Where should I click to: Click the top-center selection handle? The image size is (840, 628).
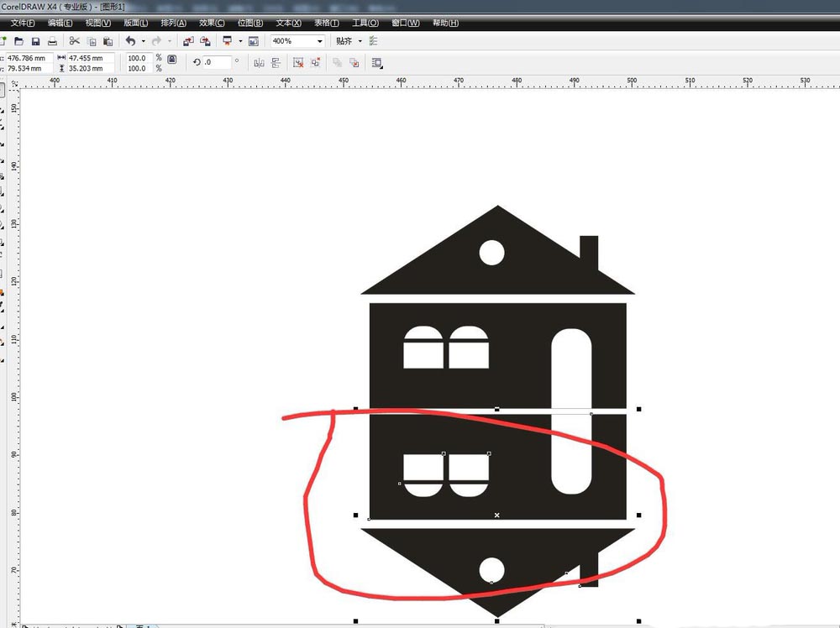tap(497, 409)
